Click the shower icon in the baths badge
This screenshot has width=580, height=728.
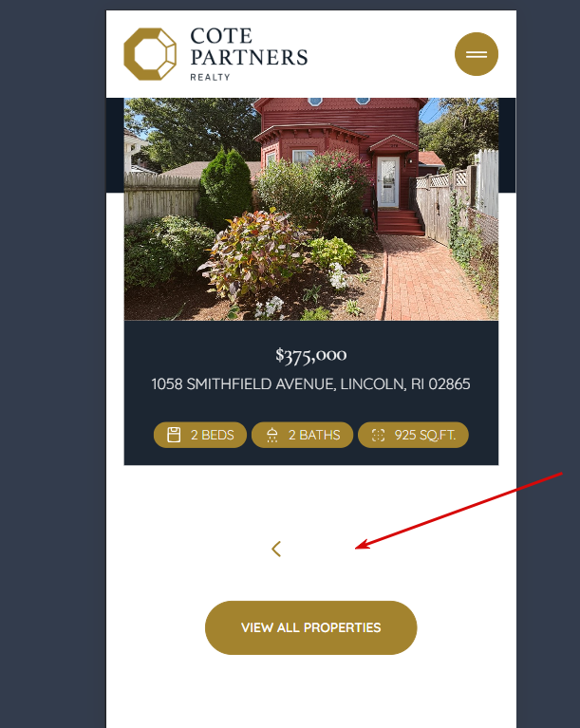coord(272,435)
